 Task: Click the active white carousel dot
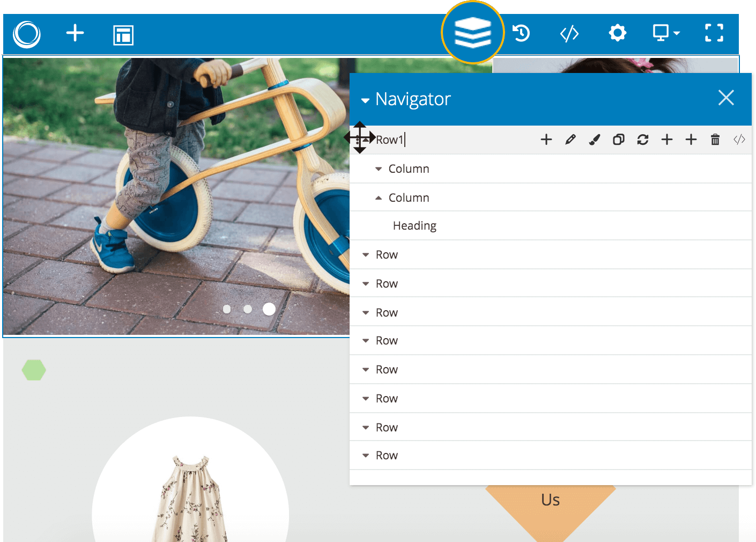coord(269,309)
